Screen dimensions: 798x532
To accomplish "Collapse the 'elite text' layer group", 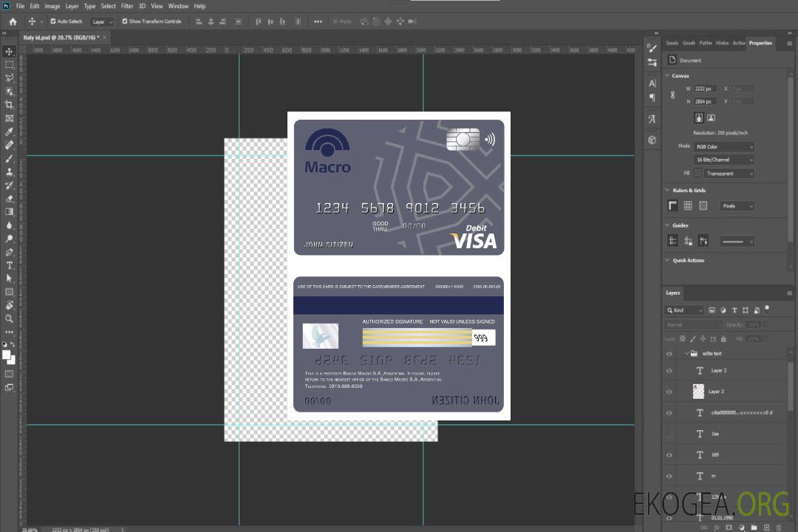I will click(x=686, y=353).
